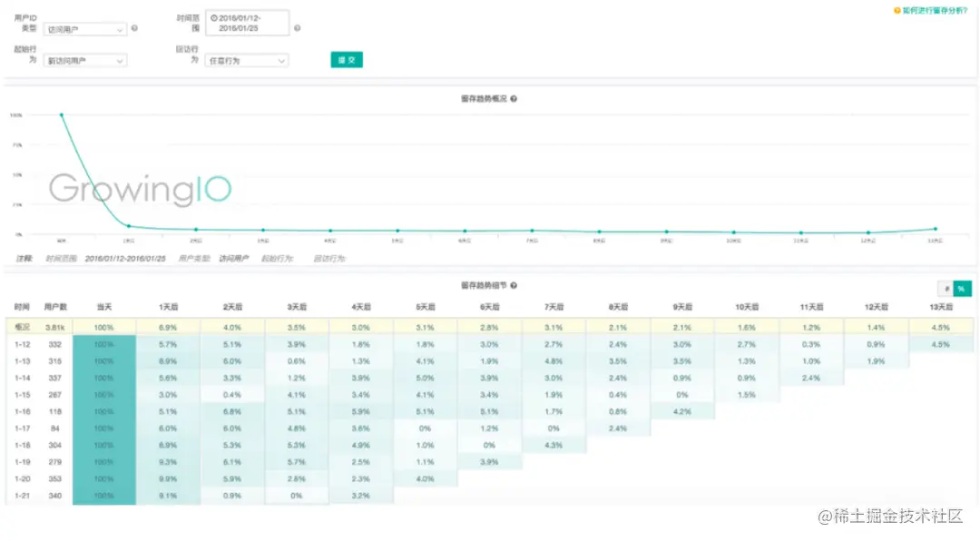Click 4.5% 13天后 cell in 1-12 row
The width and height of the screenshot is (980, 542).
tap(941, 344)
